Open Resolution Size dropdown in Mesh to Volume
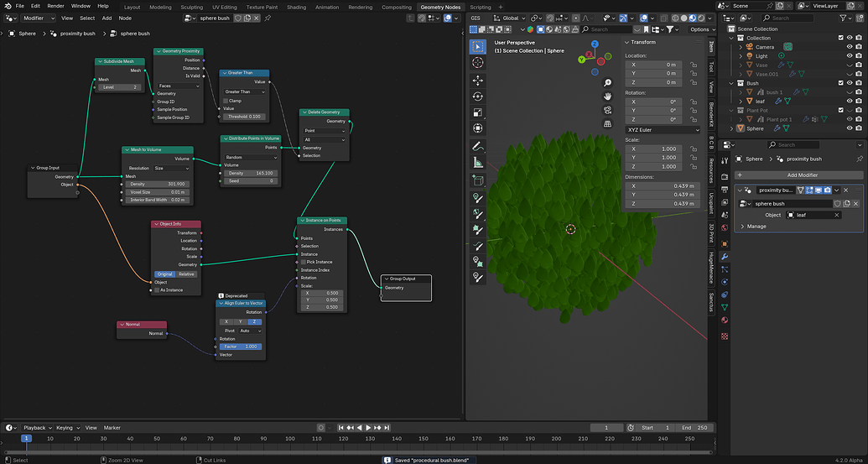The image size is (868, 464). pyautogui.click(x=170, y=168)
